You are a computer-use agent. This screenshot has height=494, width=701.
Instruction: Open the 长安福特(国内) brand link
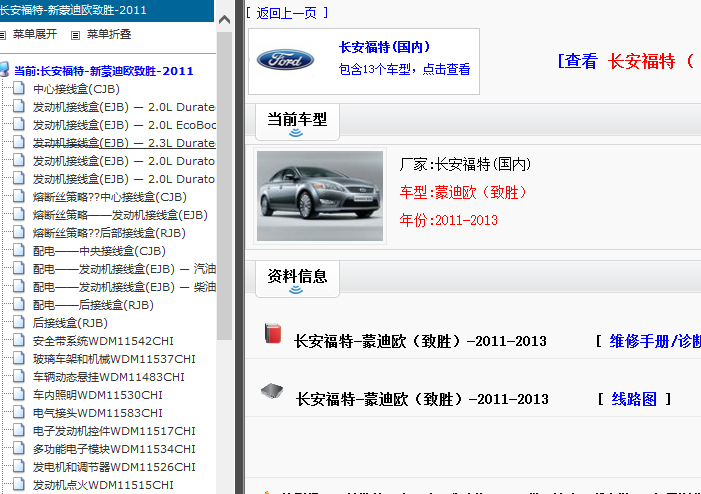tap(384, 47)
